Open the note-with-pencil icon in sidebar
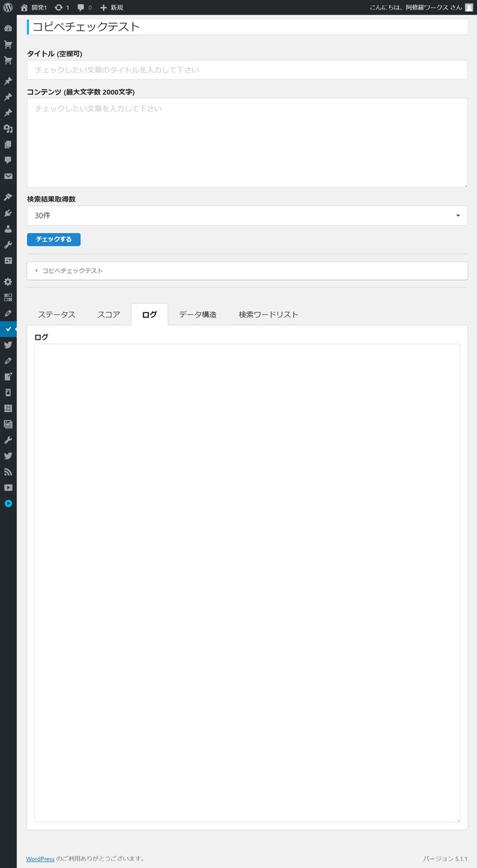477x868 pixels. tap(8, 377)
